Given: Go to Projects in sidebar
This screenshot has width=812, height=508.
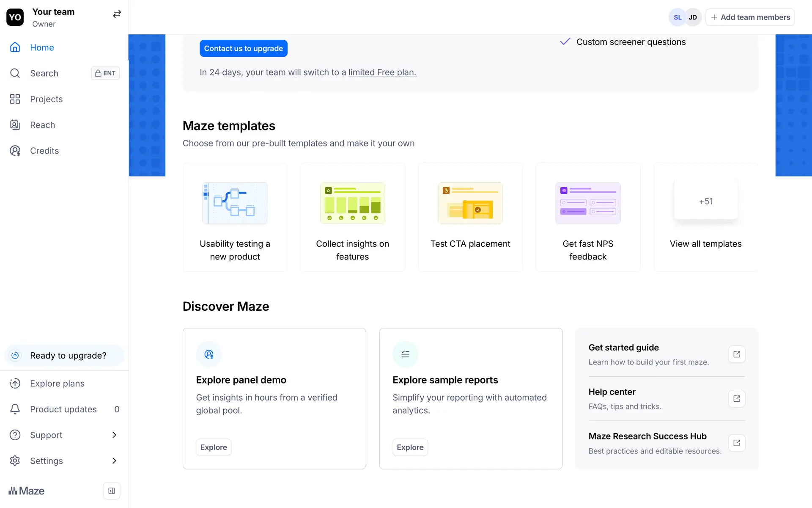Looking at the screenshot, I should (x=46, y=99).
